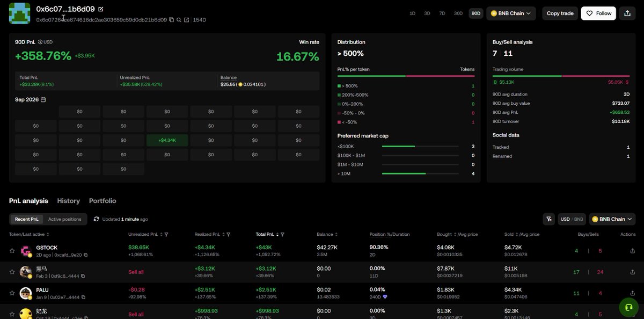This screenshot has height=319, width=644.
Task: Share the wallet profile from the header
Action: click(627, 13)
